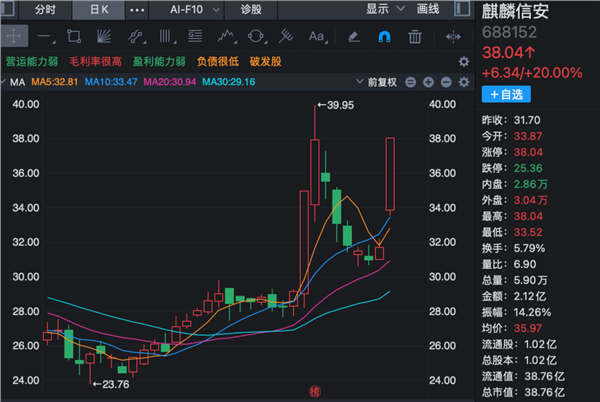
Task: Click the 跌停 25.36 value
Action: tap(528, 168)
